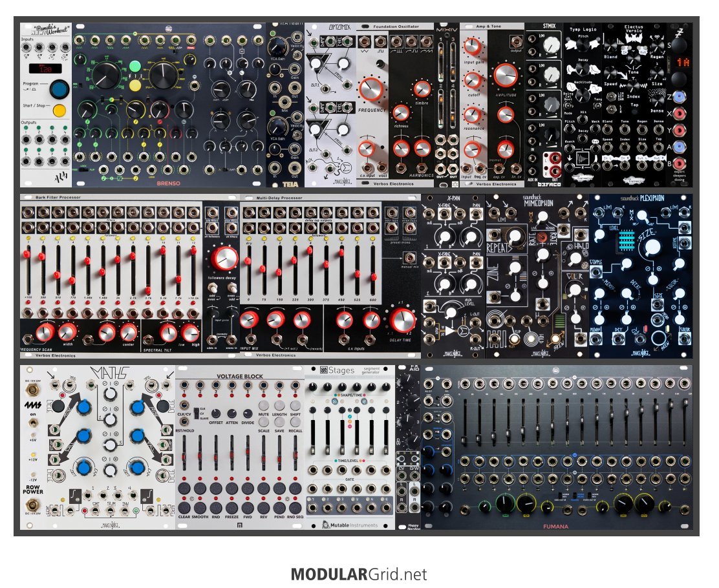719x588 pixels.
Task: Click the SIZE knob on Plexiphon
Action: pos(651,247)
